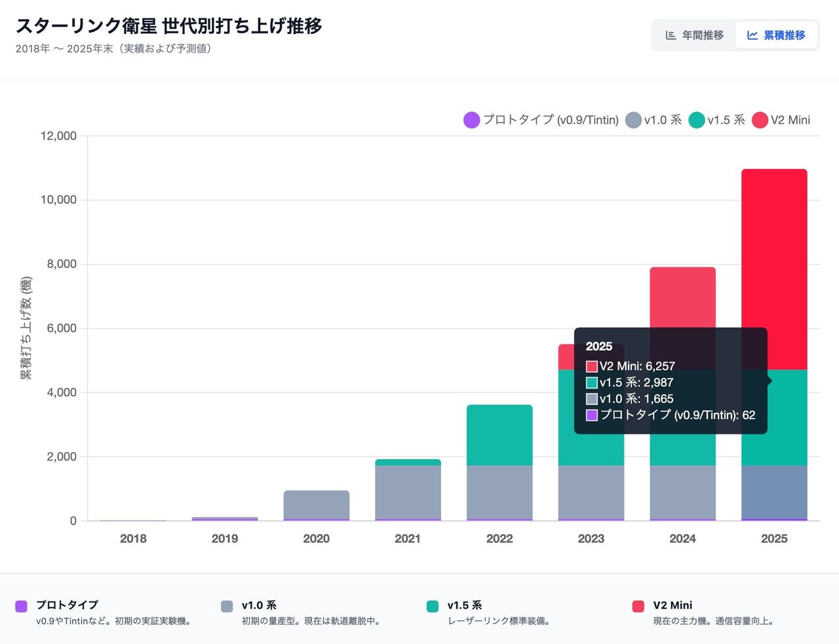Click the teal v1.5 segment of the 2021 bar
The image size is (839, 644).
[408, 463]
